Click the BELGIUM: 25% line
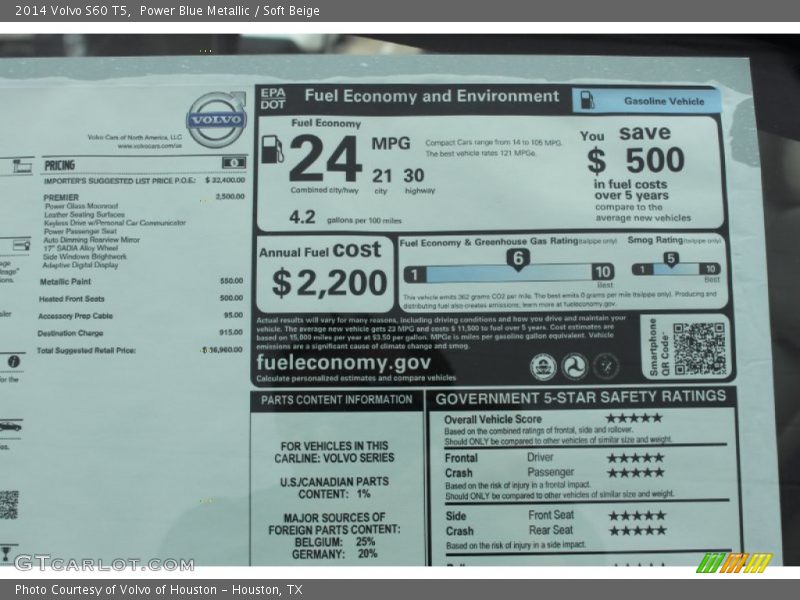 [x=334, y=542]
